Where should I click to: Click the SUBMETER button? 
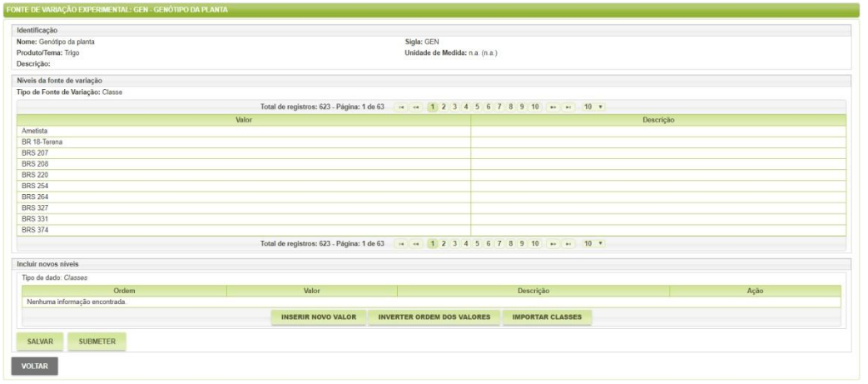click(97, 342)
